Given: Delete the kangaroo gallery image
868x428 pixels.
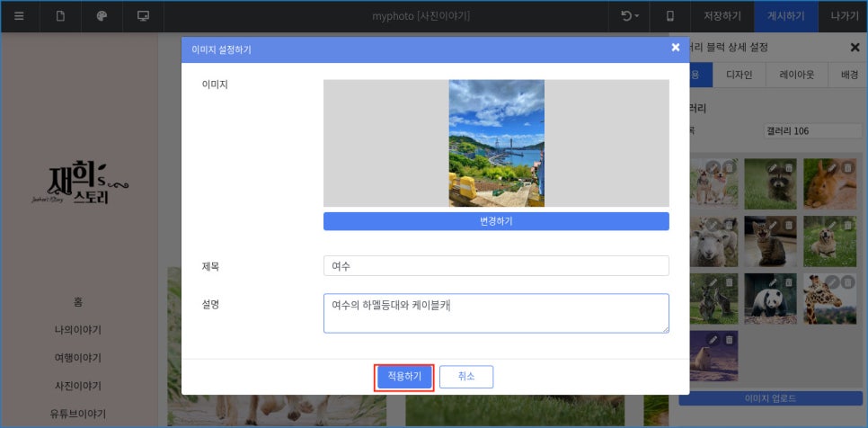Looking at the screenshot, I should click(730, 281).
